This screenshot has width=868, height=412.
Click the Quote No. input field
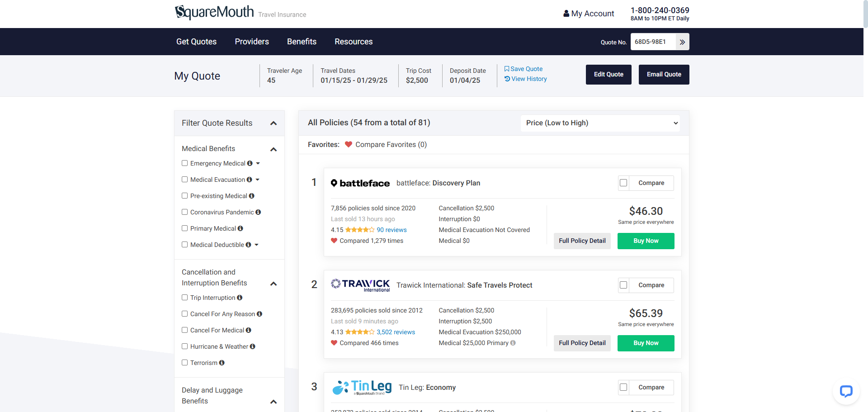coord(653,42)
